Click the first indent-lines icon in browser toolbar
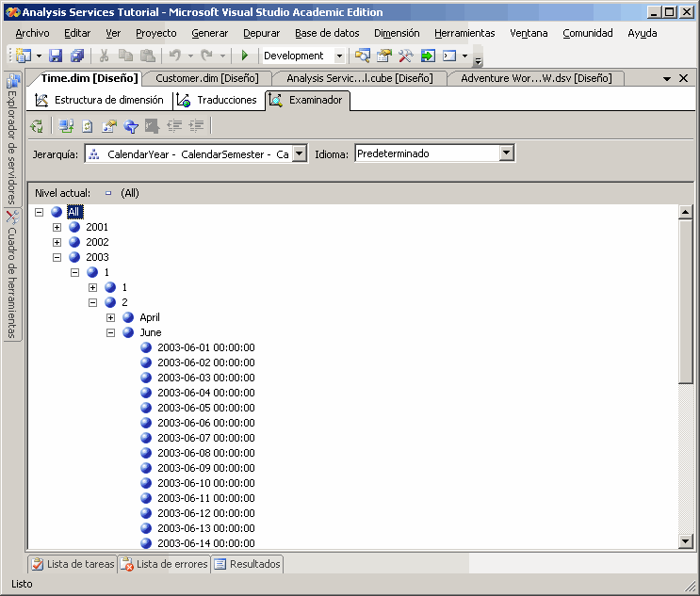This screenshot has height=596, width=700. point(174,126)
